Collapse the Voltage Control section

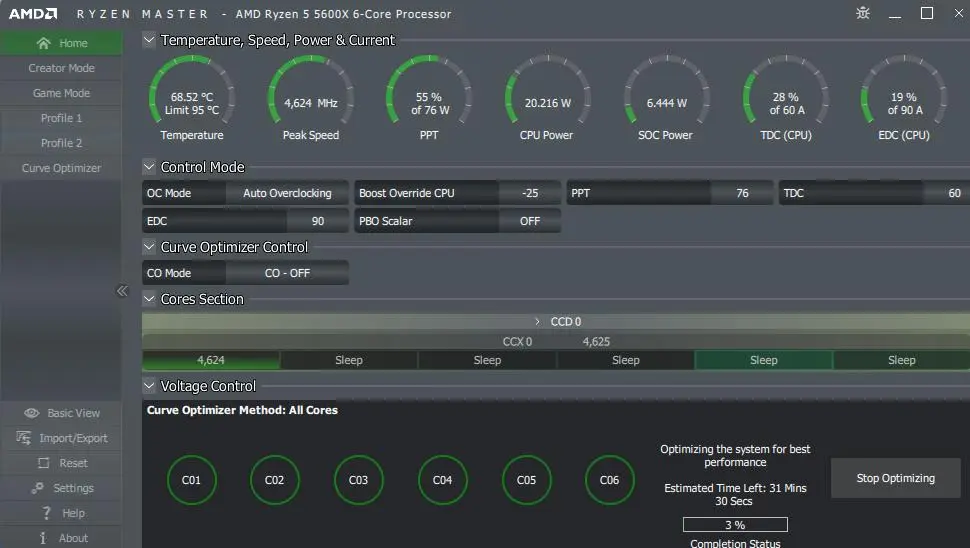(149, 386)
